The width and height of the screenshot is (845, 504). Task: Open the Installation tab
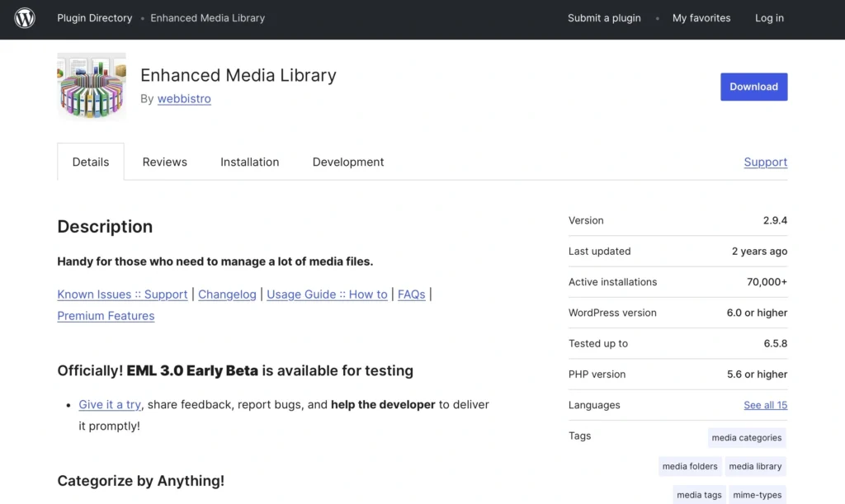249,162
